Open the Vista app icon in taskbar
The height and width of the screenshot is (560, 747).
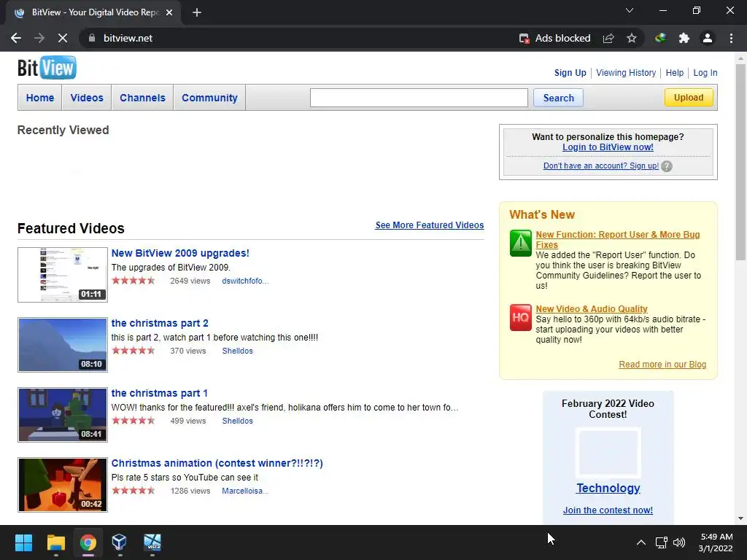click(x=152, y=542)
